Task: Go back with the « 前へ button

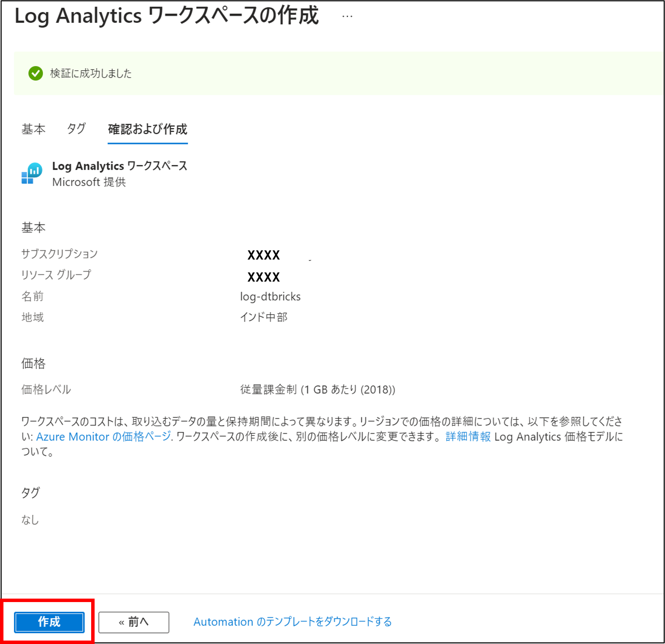Action: point(133,622)
